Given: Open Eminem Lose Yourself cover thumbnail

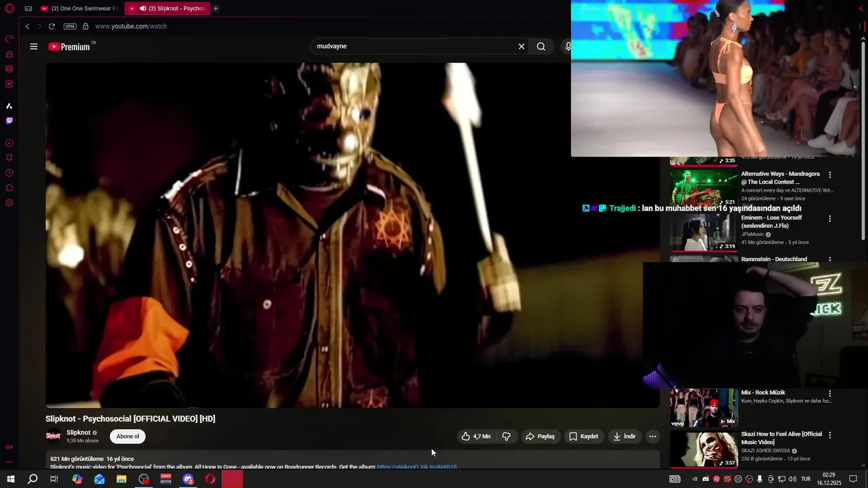Looking at the screenshot, I should [x=704, y=232].
